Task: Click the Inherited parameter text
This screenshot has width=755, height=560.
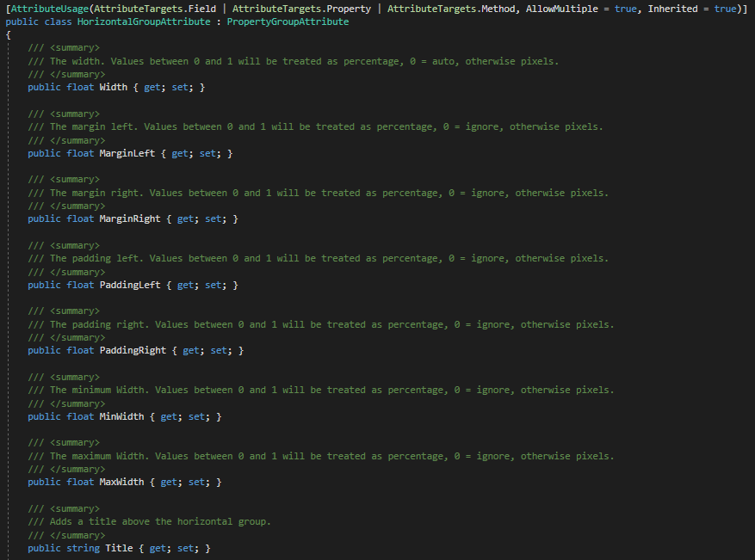Action: (672, 9)
